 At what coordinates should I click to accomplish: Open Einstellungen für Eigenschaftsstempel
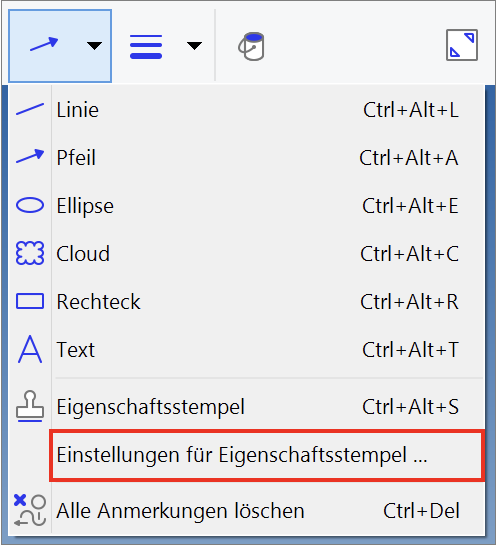pos(267,455)
